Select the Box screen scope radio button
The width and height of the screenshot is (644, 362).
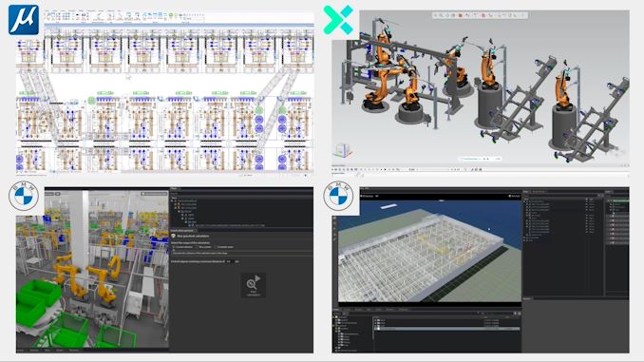198,247
